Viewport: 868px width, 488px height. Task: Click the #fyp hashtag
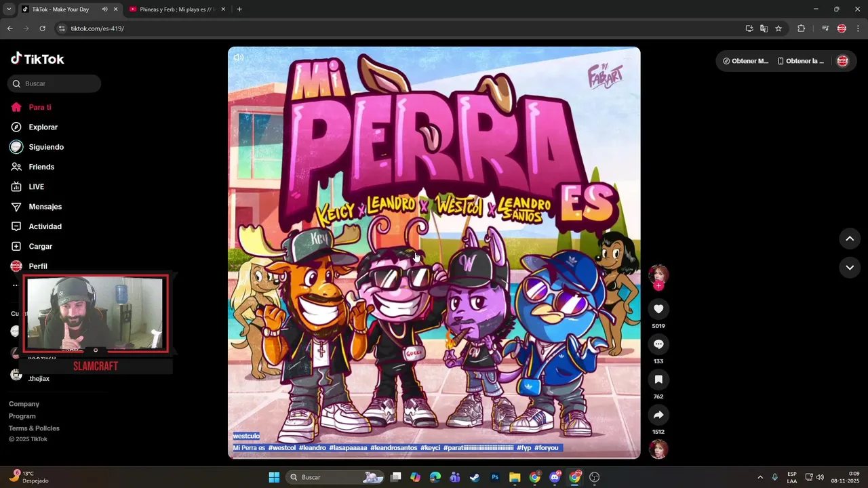point(524,448)
